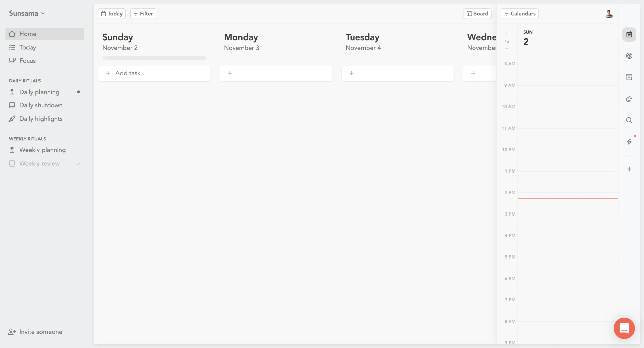Open the objectives target icon on the right rail
Viewport: 644px width, 348px height.
pos(629,55)
